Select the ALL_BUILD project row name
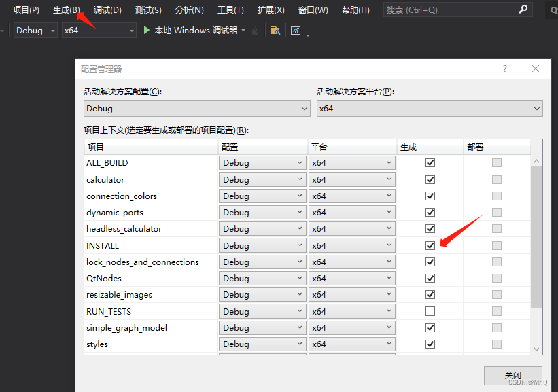The image size is (558, 392). tap(107, 163)
